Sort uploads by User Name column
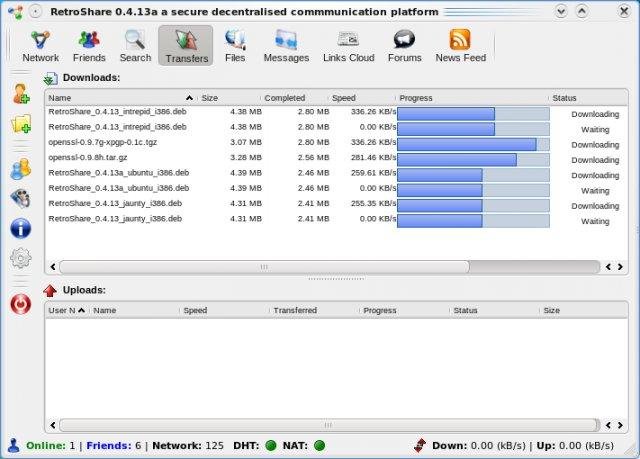 67,310
